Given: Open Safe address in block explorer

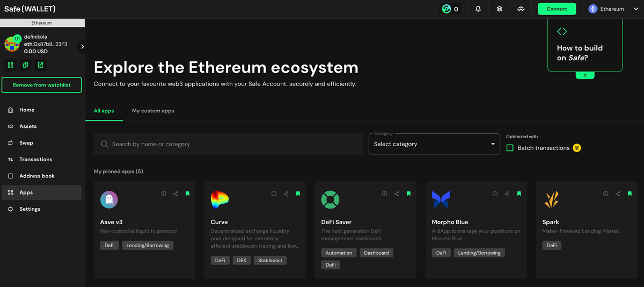Looking at the screenshot, I should (41, 65).
